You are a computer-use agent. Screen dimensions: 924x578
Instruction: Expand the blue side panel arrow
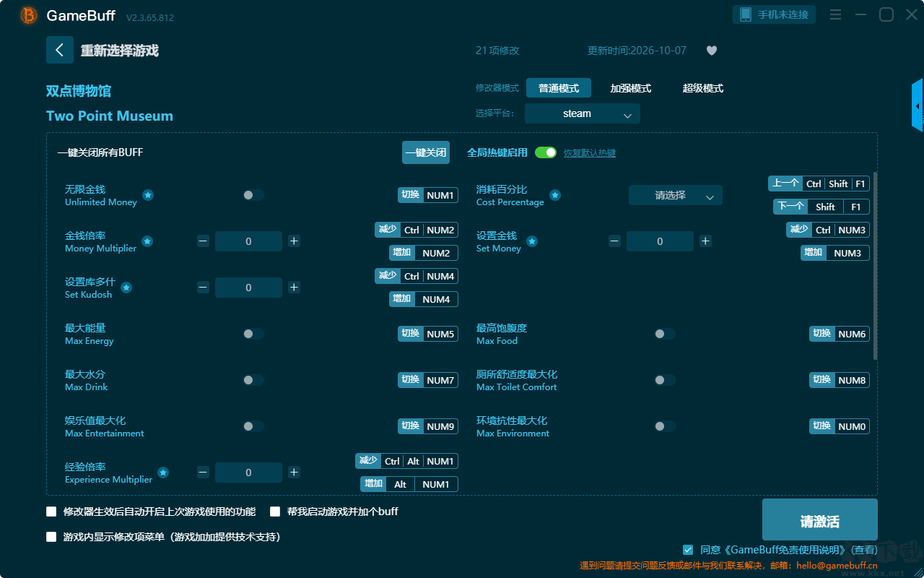tap(918, 105)
